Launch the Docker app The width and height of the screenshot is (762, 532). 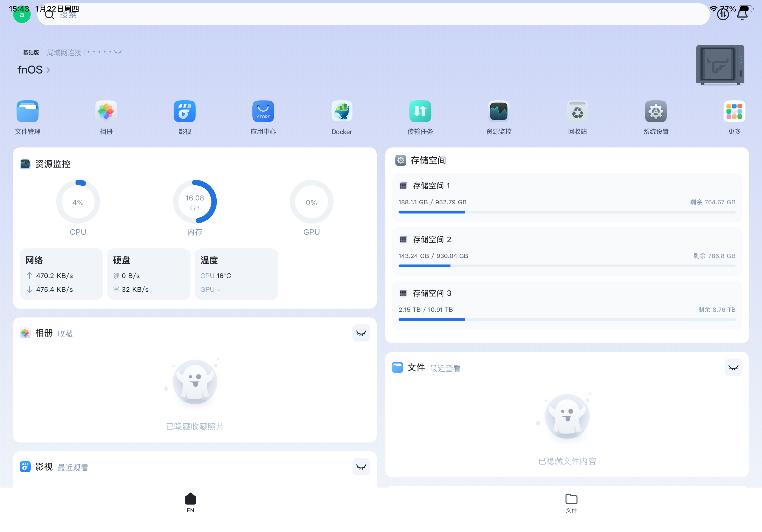click(342, 112)
